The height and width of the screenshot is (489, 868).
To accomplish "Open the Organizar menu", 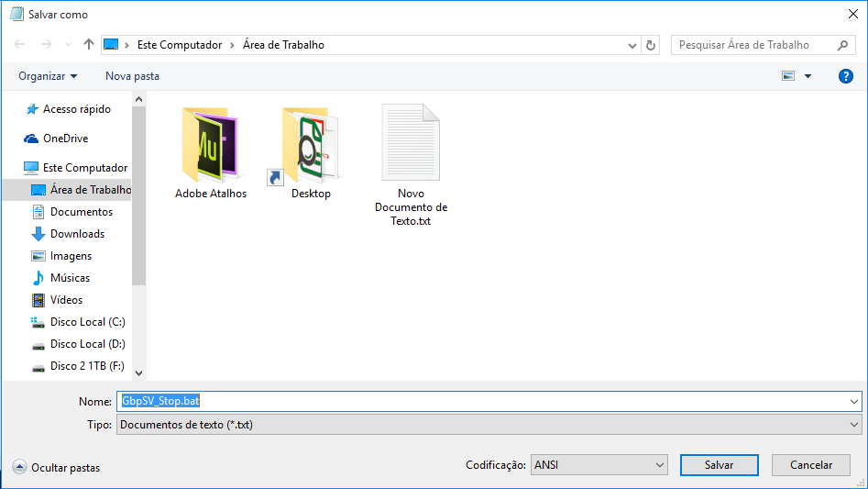I will (48, 76).
